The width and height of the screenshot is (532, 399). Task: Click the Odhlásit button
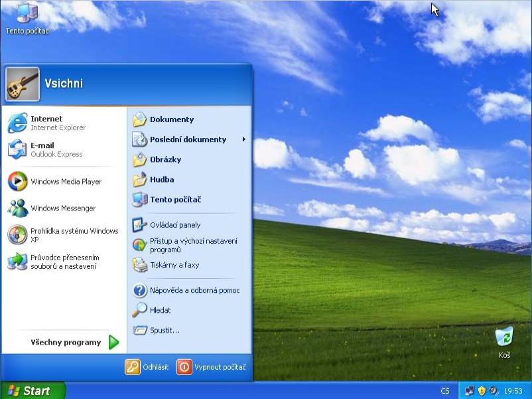147,367
